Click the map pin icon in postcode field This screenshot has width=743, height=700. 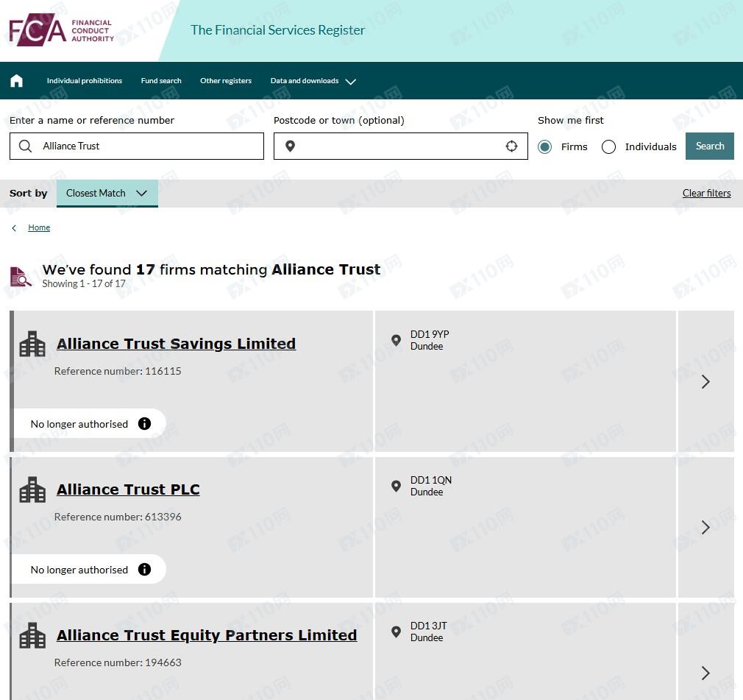290,146
